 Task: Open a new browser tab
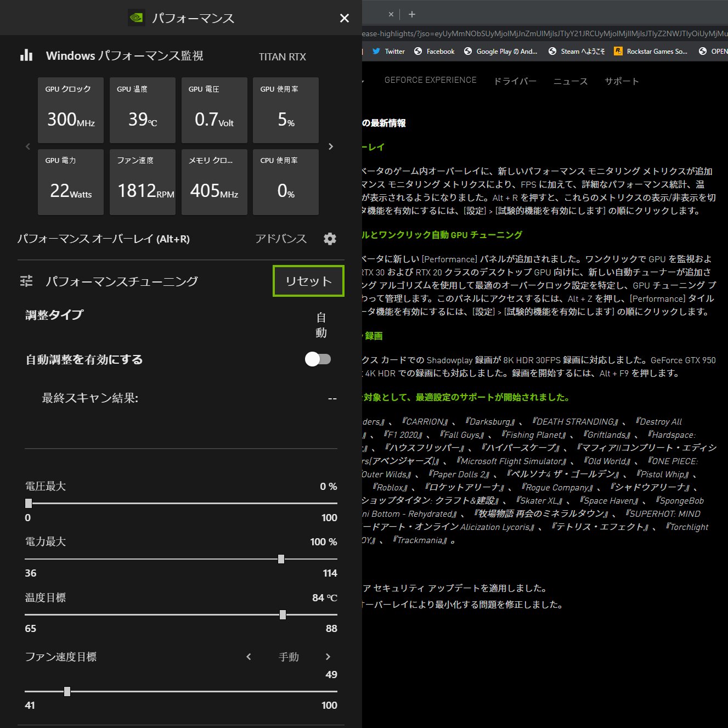(412, 14)
